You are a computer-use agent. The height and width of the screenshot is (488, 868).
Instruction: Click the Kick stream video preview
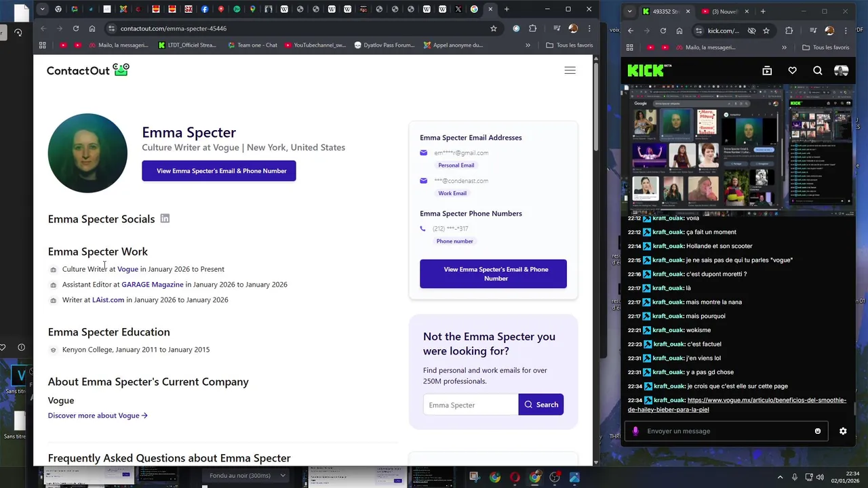pos(741,149)
